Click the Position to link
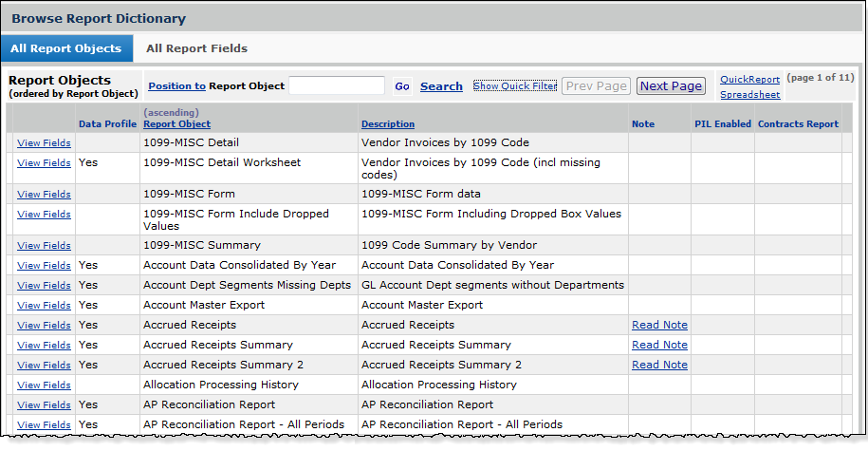This screenshot has height=451, width=868. [x=176, y=85]
